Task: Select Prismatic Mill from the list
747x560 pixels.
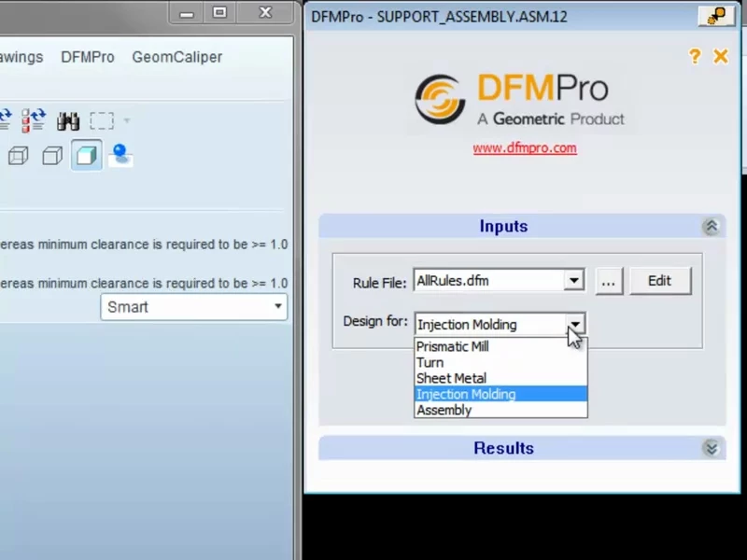Action: pos(500,346)
